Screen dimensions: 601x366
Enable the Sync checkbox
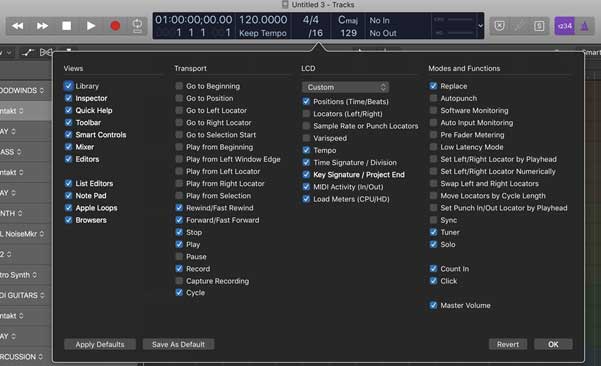tap(433, 220)
